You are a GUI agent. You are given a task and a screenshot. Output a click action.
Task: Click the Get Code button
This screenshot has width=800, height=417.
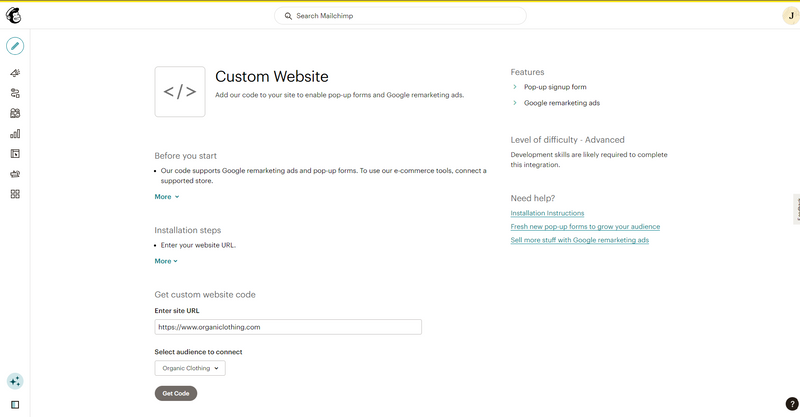pyautogui.click(x=176, y=393)
